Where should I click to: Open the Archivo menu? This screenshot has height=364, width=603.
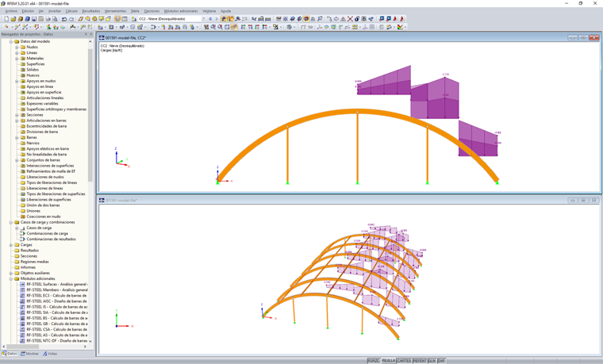tap(11, 11)
